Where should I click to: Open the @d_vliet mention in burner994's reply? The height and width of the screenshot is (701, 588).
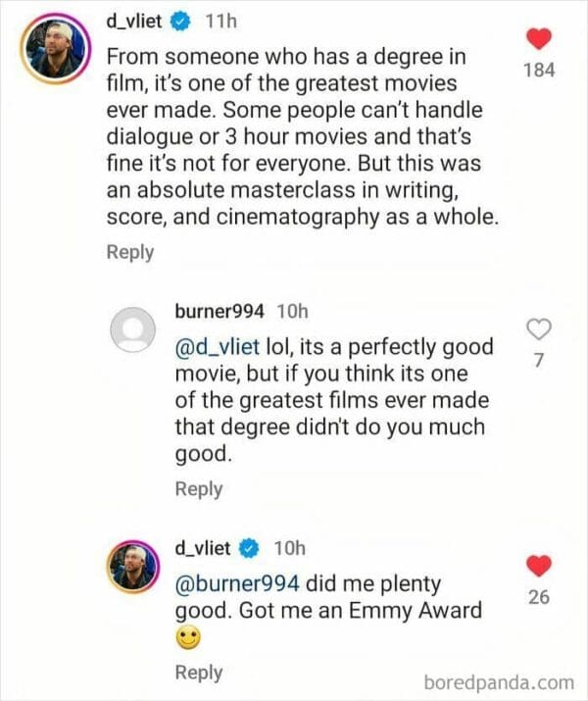216,348
